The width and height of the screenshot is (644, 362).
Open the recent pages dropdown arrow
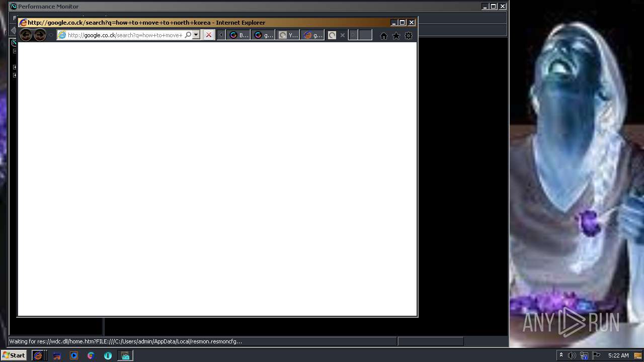tap(51, 35)
